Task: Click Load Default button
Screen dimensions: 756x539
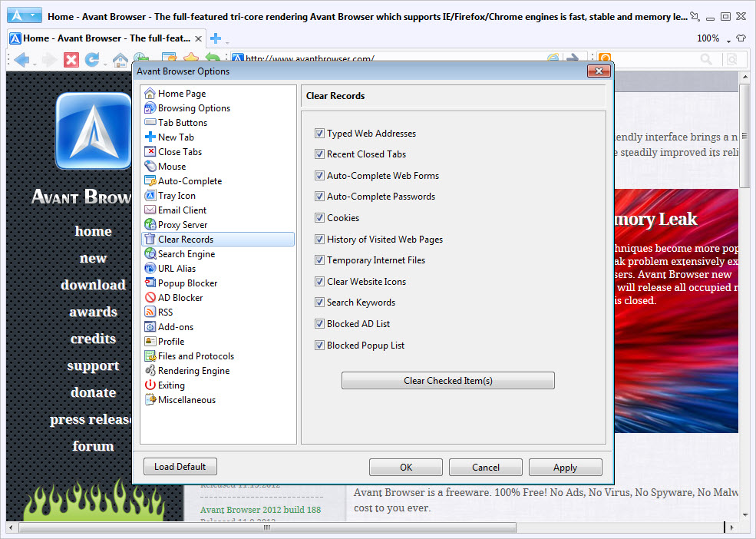Action: [x=180, y=467]
